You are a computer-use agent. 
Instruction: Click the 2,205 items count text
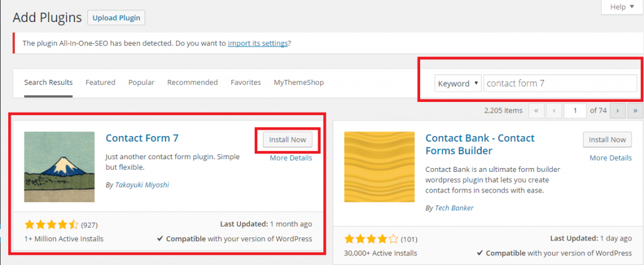(x=503, y=110)
